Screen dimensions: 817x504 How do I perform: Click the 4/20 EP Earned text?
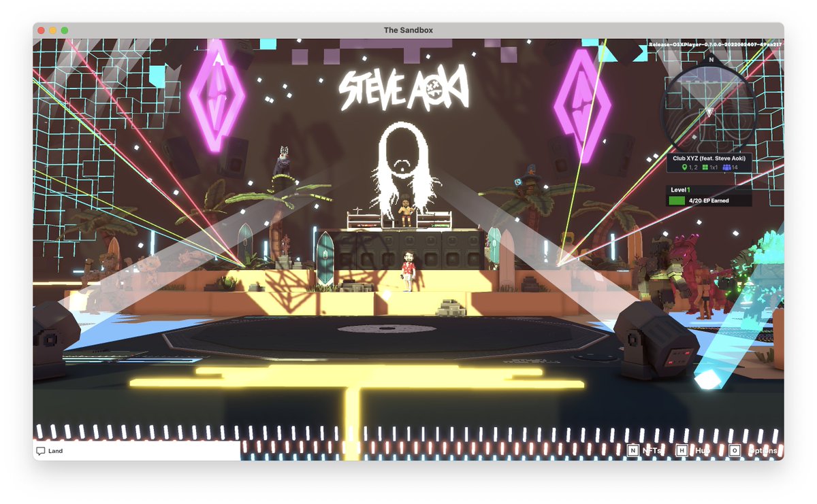click(709, 201)
